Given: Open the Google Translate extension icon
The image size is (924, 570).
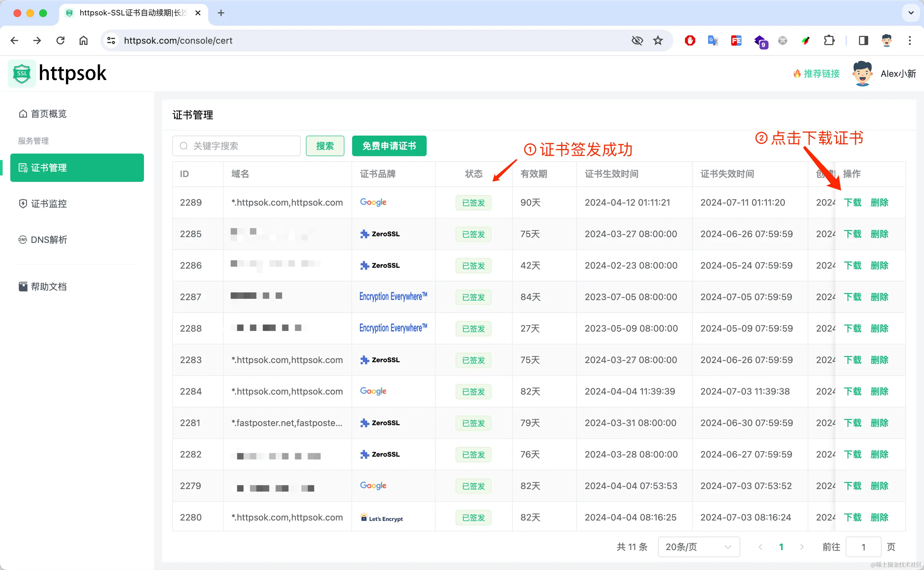Looking at the screenshot, I should coord(713,40).
